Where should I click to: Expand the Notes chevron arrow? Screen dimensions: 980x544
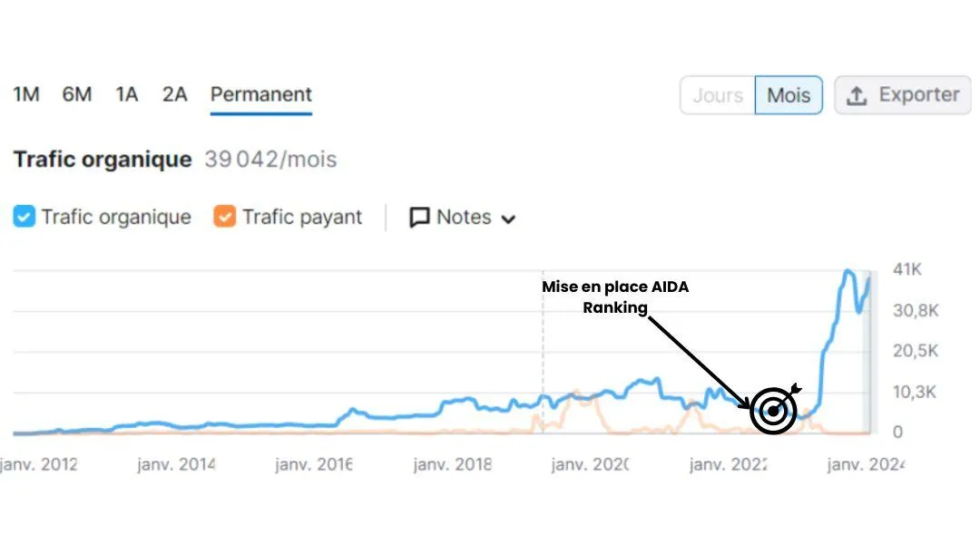(509, 219)
